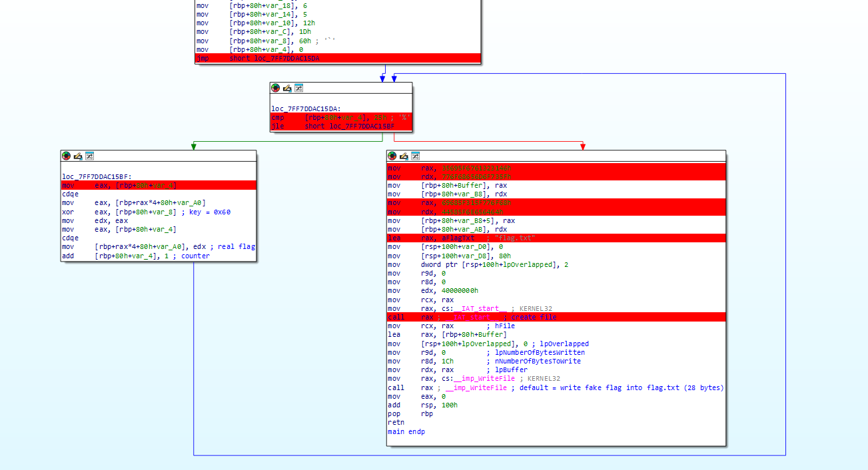Click the call rax __imp_WriteFile fake flag comment line
The image size is (868, 470).
(x=556, y=387)
